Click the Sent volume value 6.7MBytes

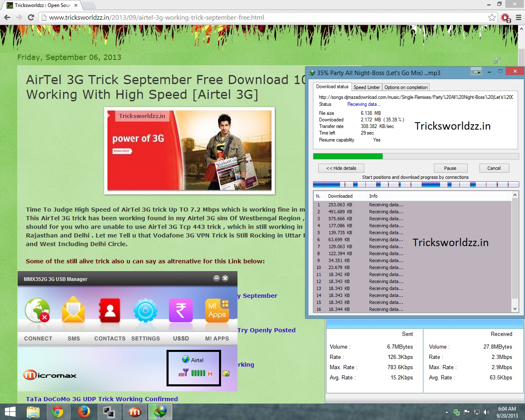tap(400, 347)
